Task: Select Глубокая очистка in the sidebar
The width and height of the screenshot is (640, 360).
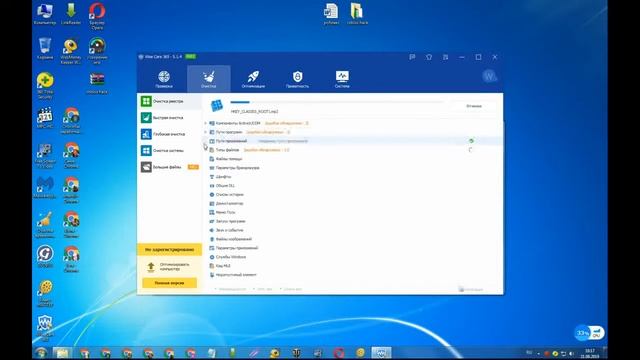Action: click(169, 134)
